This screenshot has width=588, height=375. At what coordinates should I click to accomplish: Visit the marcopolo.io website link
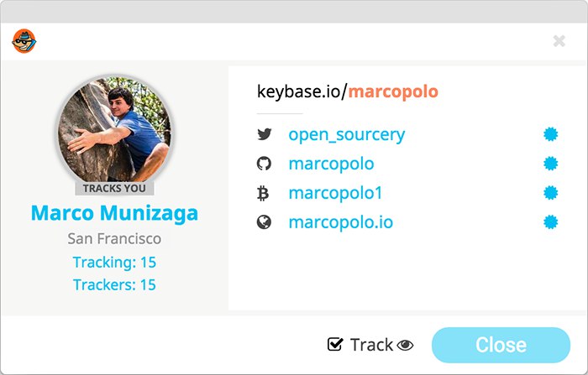pyautogui.click(x=340, y=222)
